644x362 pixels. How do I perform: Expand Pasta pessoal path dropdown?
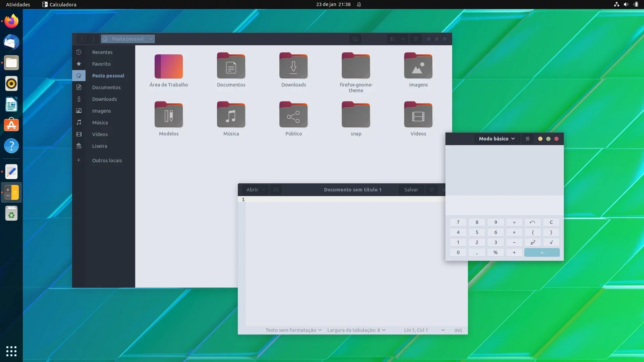(x=151, y=39)
